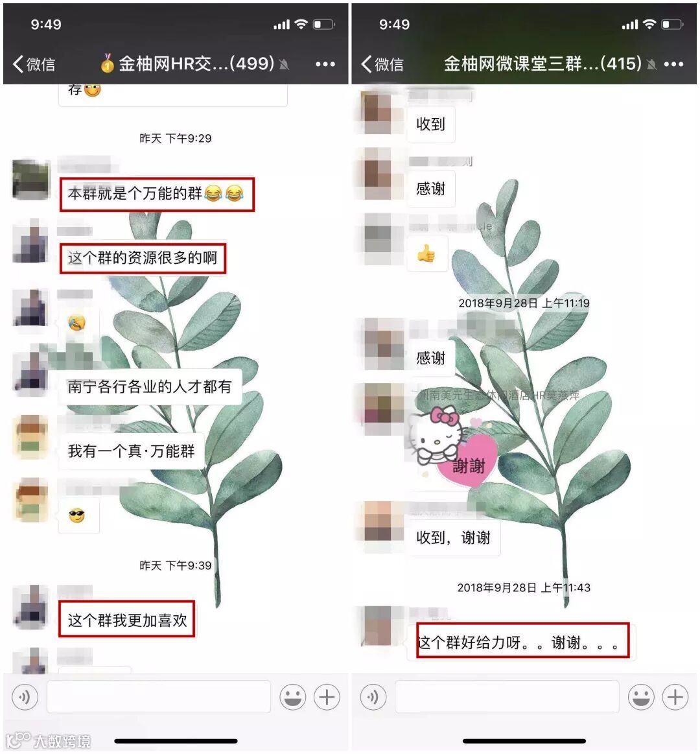This screenshot has width=700, height=754.
Task: Click the message input field in left chat
Action: point(159,697)
